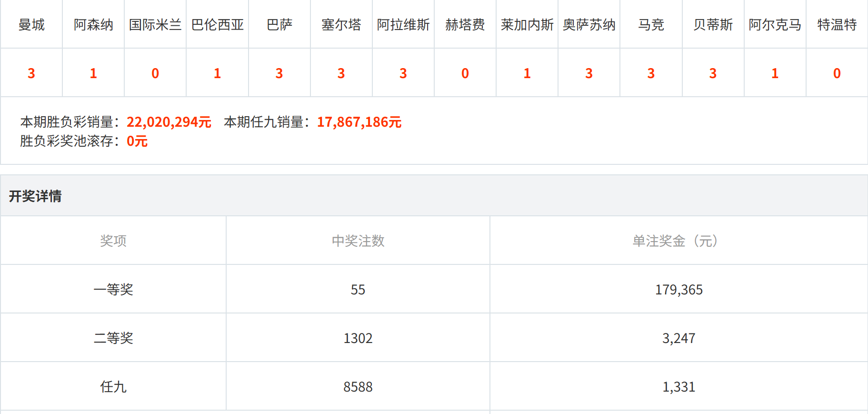Select the 任九 row label in the prize table
Screen dimensions: 868x414
[x=113, y=386]
